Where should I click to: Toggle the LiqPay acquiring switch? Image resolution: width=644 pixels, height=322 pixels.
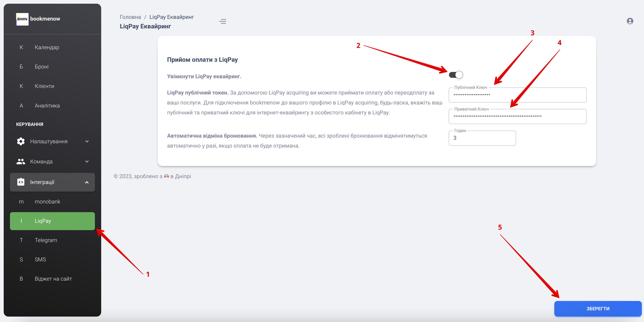pos(456,75)
